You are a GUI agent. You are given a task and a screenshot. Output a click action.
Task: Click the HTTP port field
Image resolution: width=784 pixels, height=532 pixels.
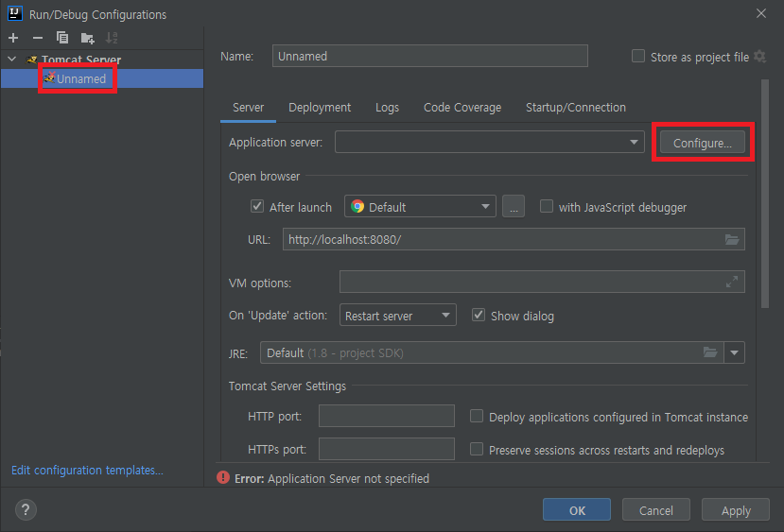pos(387,416)
